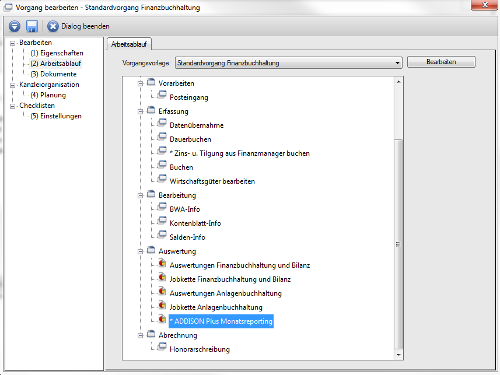Open the Vorgangsvorlage dropdown

pyautogui.click(x=397, y=63)
